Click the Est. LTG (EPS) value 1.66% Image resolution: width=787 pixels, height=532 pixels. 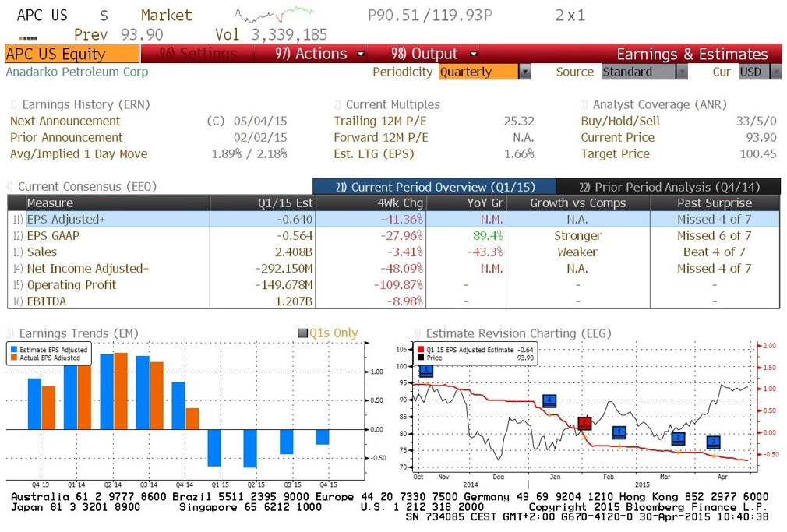click(519, 153)
